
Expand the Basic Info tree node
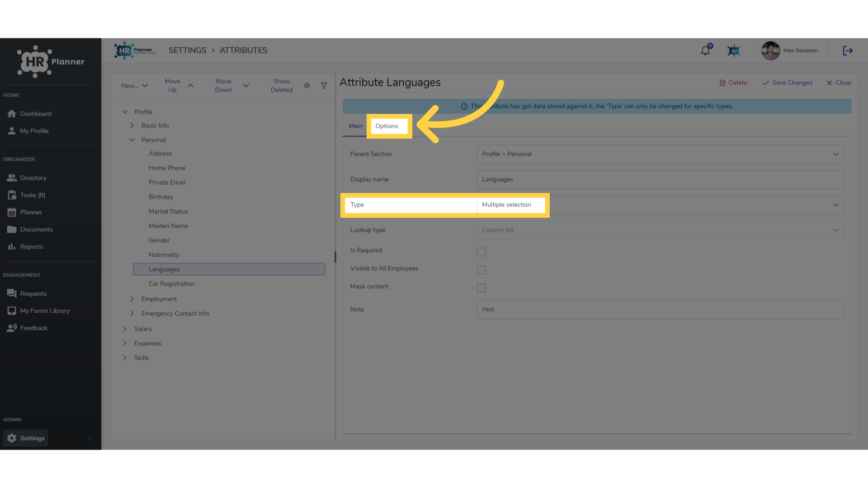(x=132, y=126)
